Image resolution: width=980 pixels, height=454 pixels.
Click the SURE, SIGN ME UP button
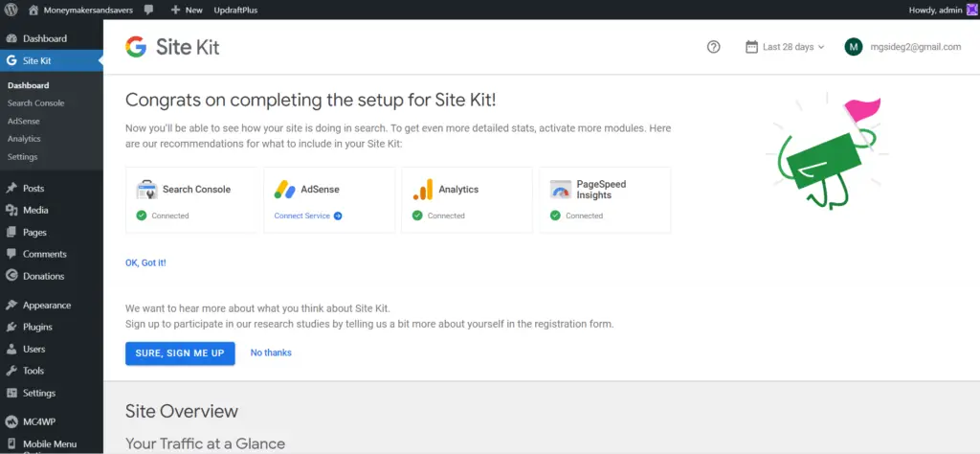pos(180,353)
